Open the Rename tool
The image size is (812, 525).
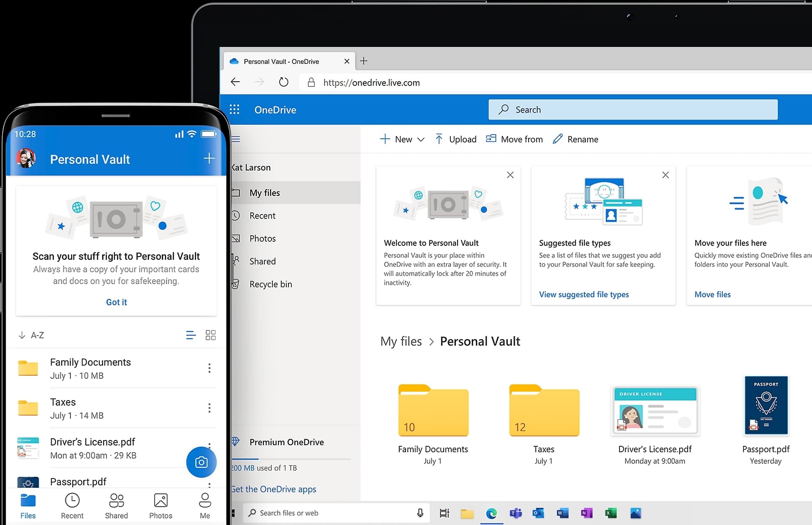[576, 139]
